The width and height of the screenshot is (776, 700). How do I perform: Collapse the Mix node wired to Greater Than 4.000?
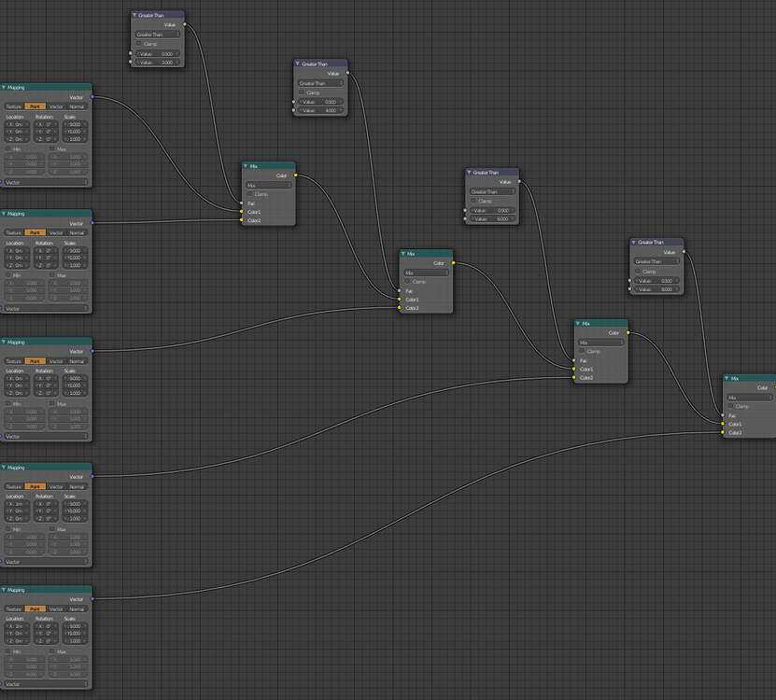coord(403,254)
